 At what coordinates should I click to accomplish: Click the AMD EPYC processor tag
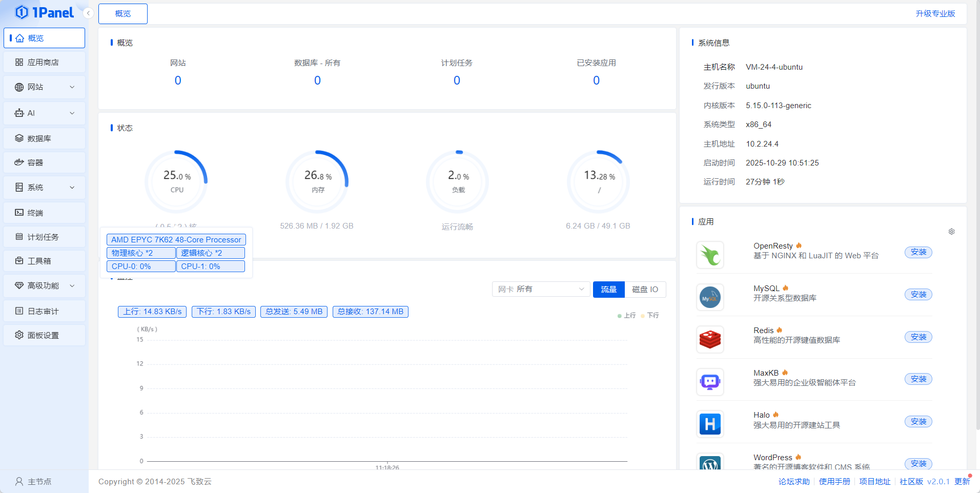coord(176,239)
